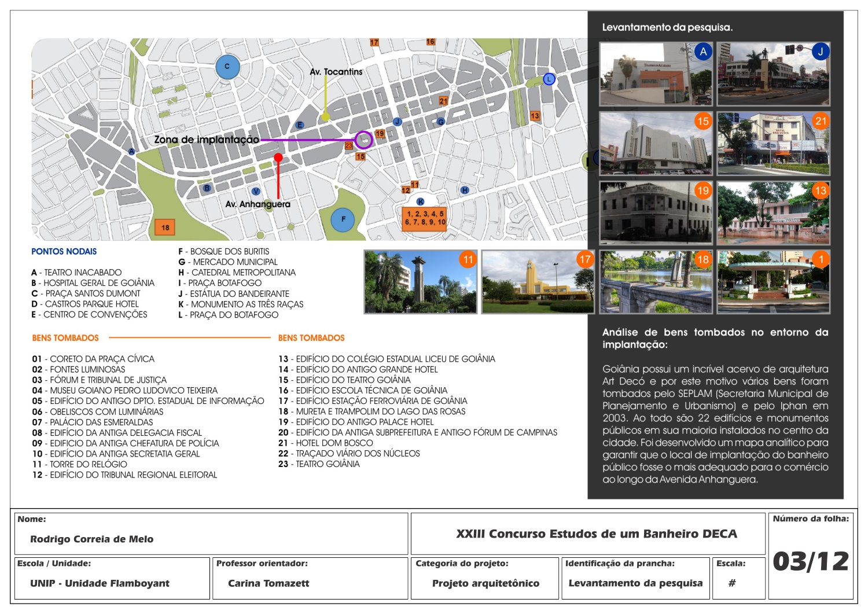Open the photo labeled 21

[774, 144]
